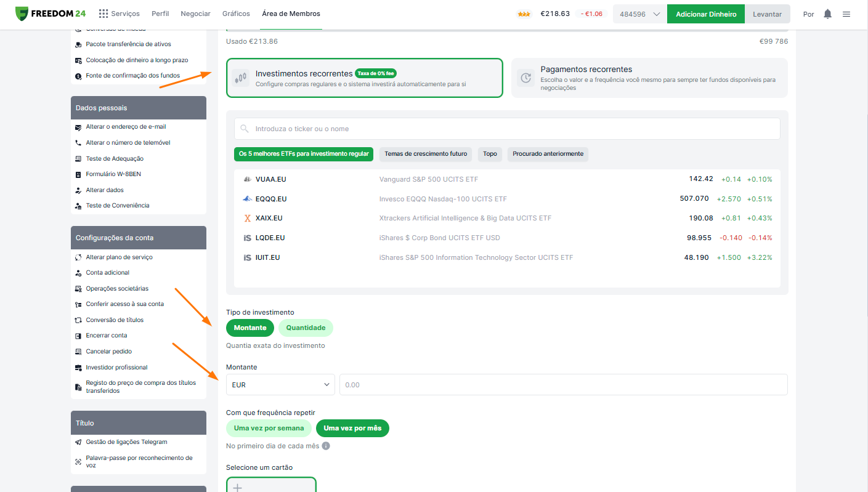Select the LQDE.EU iShares Corp Bond row

coord(507,238)
